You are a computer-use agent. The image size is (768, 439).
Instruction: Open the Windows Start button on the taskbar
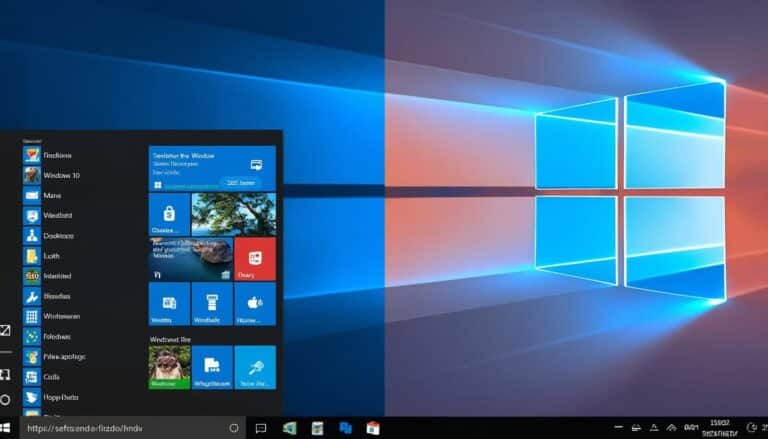click(x=5, y=428)
